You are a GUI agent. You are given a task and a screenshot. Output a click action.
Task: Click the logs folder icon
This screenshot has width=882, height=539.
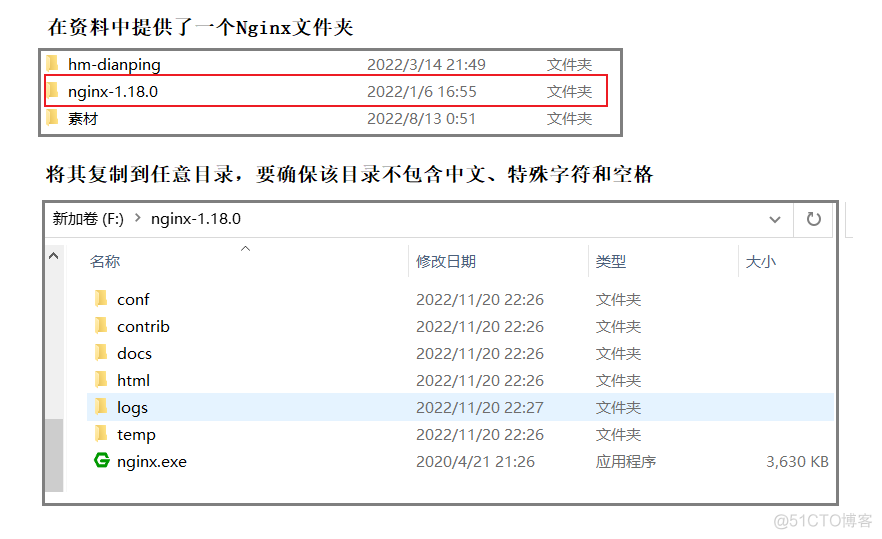(x=101, y=407)
